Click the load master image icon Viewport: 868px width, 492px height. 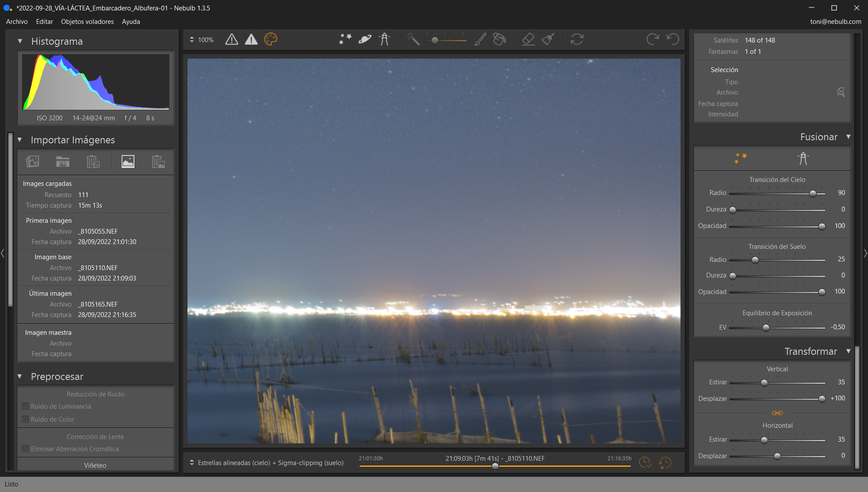[x=128, y=162]
